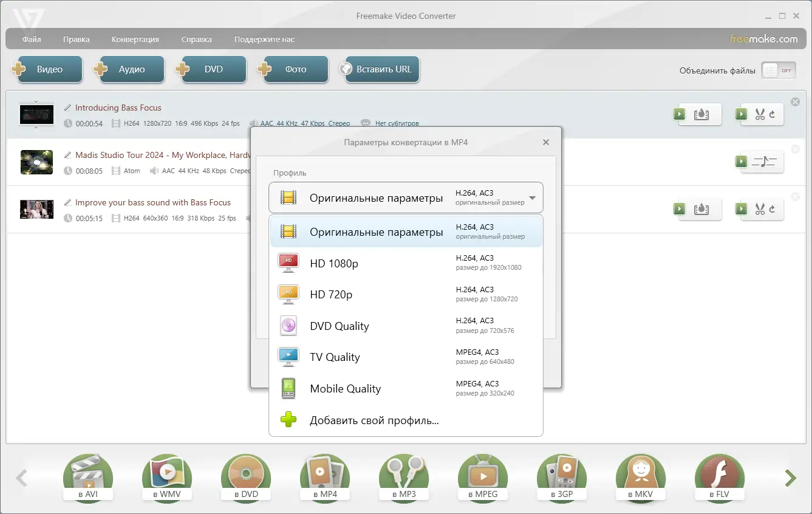Click the 00:08:05 duration text
The height and width of the screenshot is (514, 812).
89,171
